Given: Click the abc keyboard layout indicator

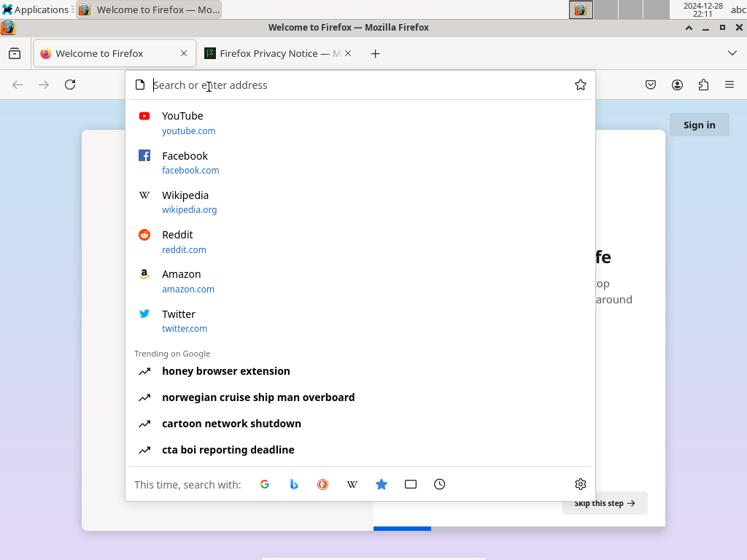Looking at the screenshot, I should [738, 9].
